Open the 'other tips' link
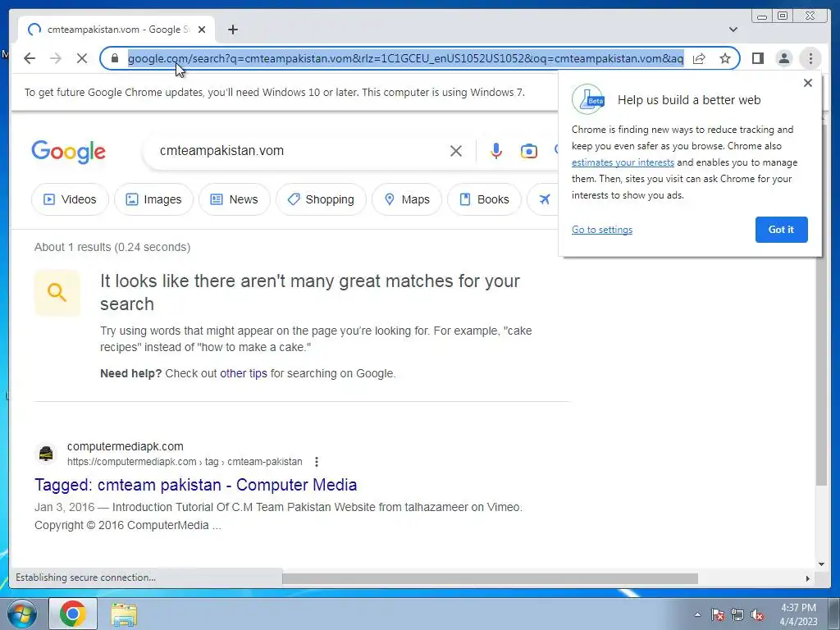This screenshot has width=840, height=630. tap(243, 373)
